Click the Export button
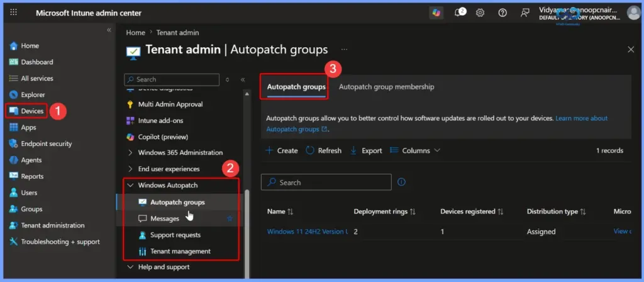This screenshot has height=282, width=644. click(366, 150)
